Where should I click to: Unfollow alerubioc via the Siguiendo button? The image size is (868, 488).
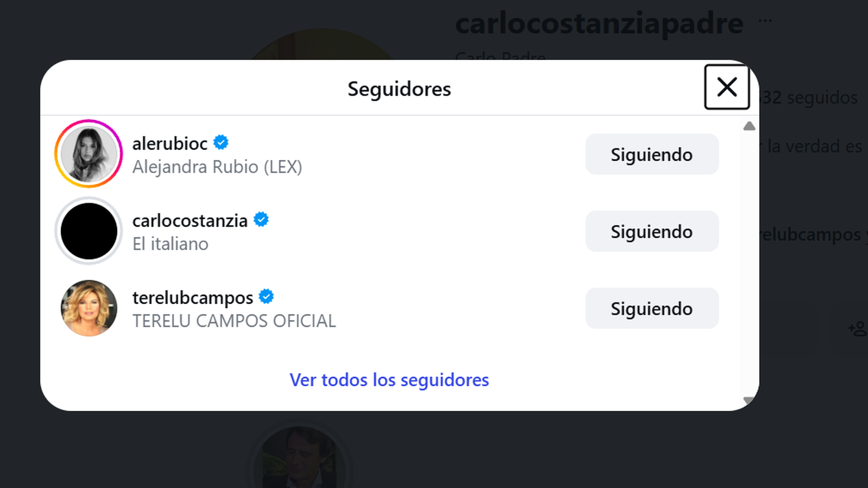[x=651, y=154]
